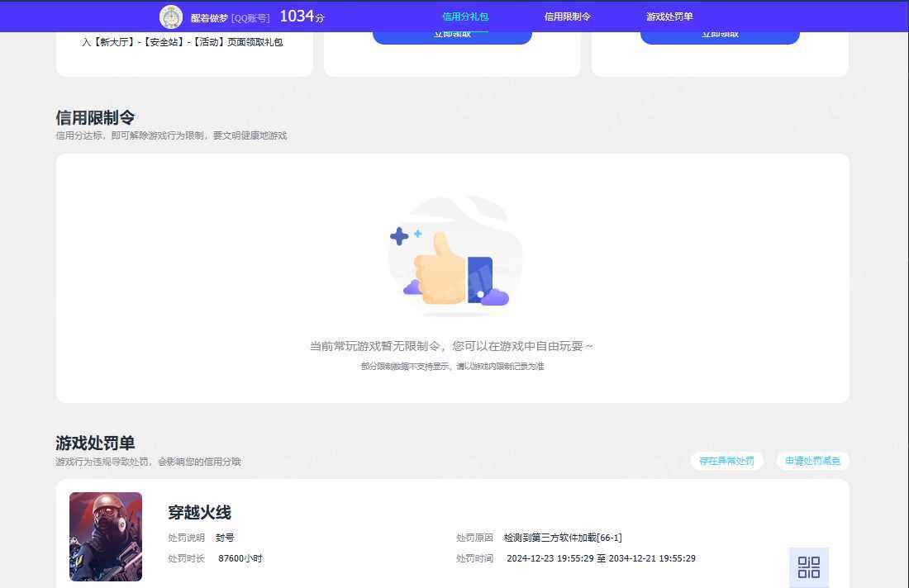Viewport: 909px width, 588px height.
Task: Click the 游戏处罚单 section heading
Action: click(x=95, y=443)
